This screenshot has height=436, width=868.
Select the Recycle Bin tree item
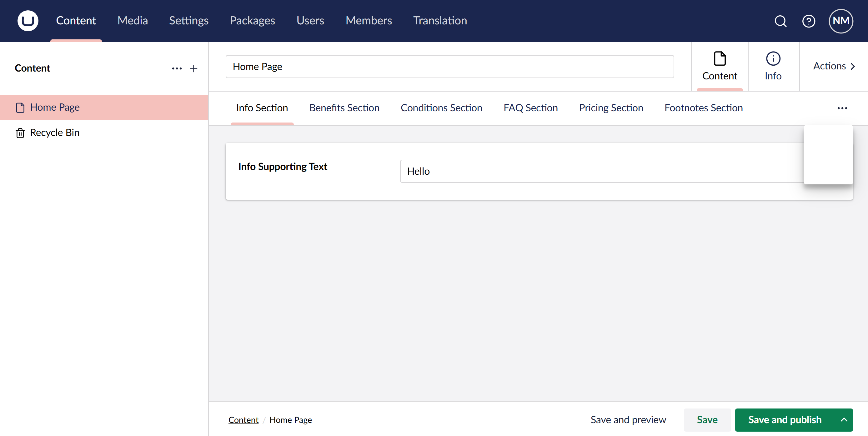pos(55,133)
